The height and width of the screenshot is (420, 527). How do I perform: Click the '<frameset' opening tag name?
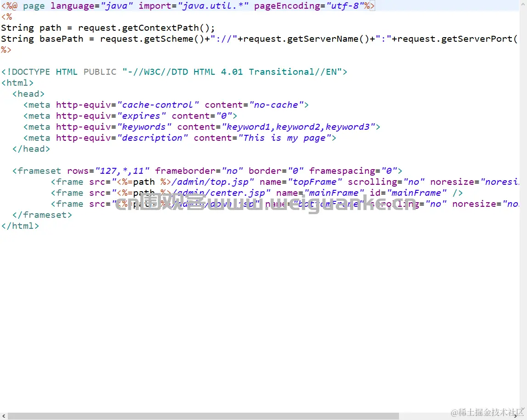point(37,171)
